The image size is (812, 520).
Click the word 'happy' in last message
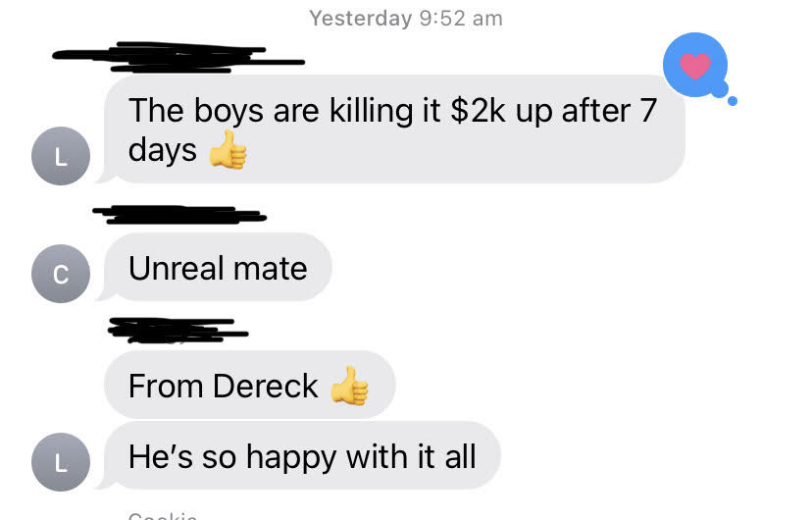coord(291,458)
